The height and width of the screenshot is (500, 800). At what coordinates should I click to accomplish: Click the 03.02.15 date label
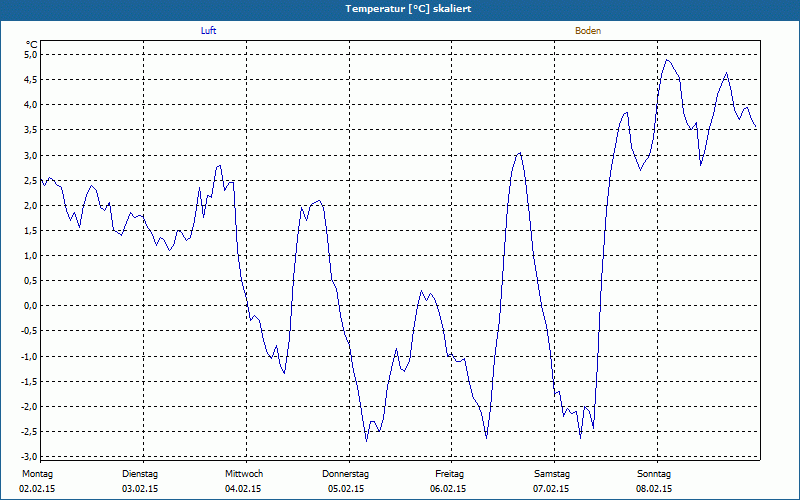(140, 489)
